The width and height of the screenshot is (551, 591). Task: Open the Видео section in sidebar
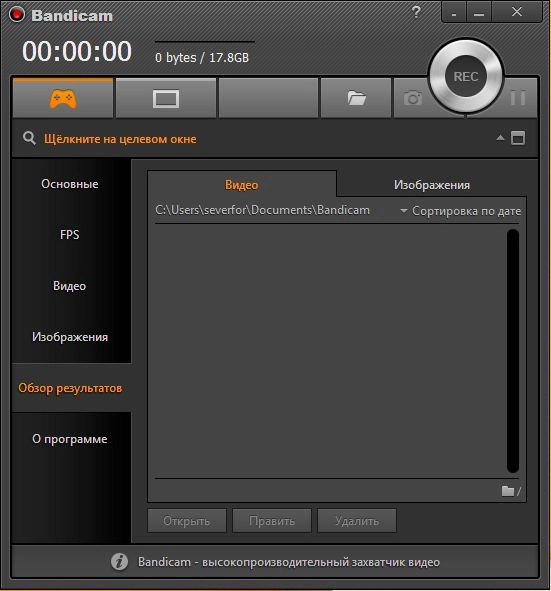pyautogui.click(x=70, y=286)
